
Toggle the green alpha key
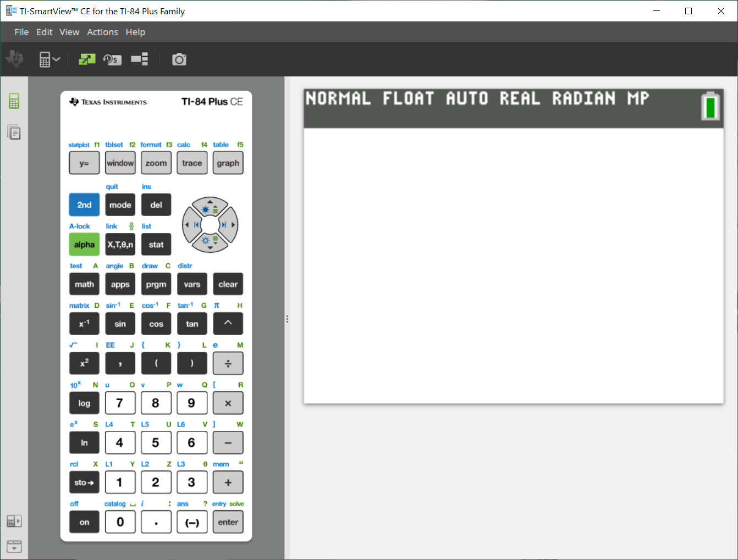84,245
